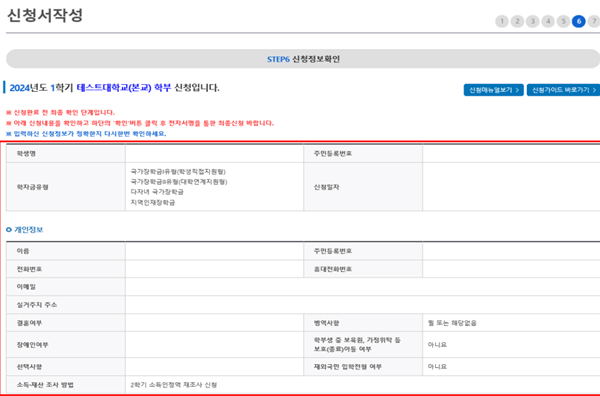This screenshot has width=600, height=396.
Task: Click the 선택사항 label cell
Action: pyautogui.click(x=66, y=367)
